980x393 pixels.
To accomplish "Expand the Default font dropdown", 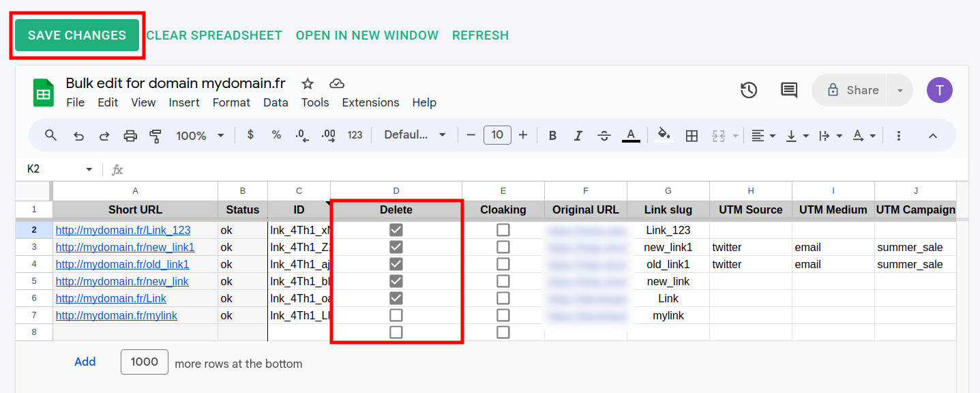I will click(415, 135).
